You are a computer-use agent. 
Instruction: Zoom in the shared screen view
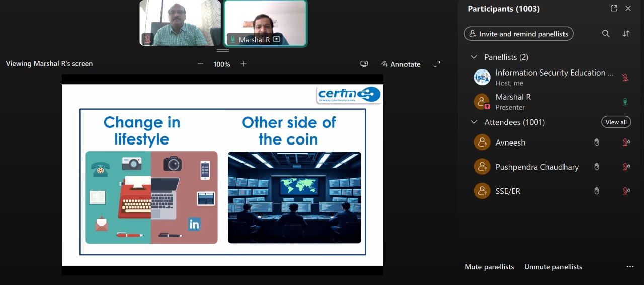click(244, 64)
